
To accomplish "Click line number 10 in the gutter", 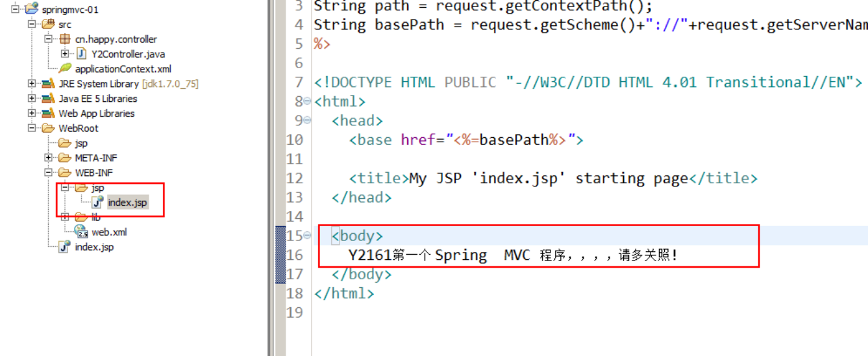I will tap(295, 140).
